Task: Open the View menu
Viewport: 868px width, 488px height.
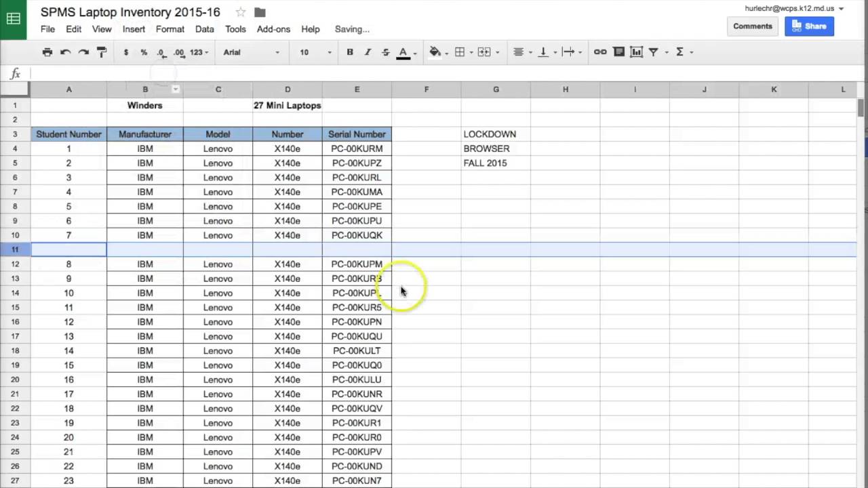Action: coord(102,29)
